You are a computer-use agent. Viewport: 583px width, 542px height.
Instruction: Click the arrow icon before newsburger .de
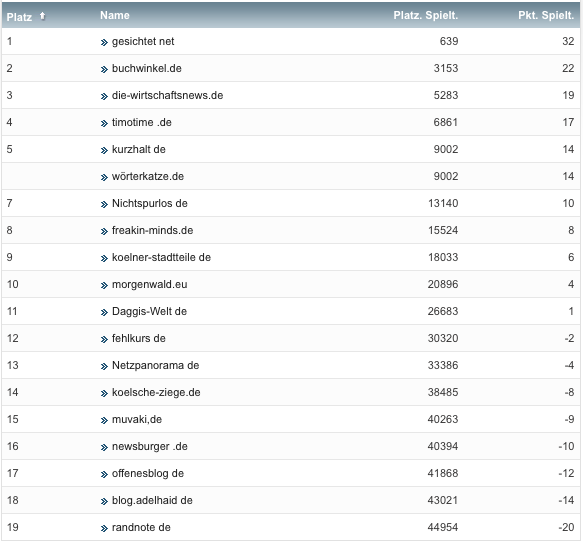coord(104,448)
